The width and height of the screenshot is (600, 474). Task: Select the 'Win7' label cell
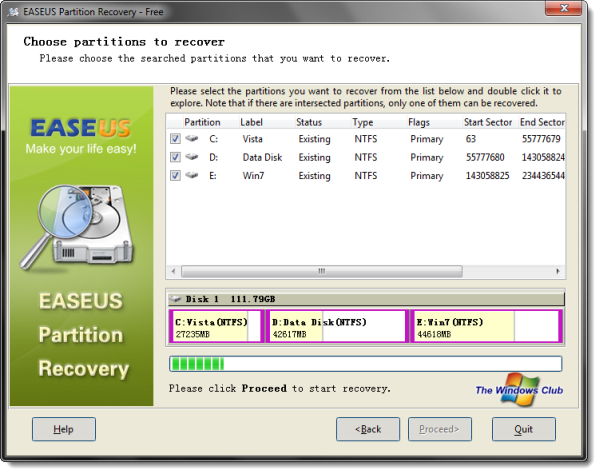click(253, 176)
